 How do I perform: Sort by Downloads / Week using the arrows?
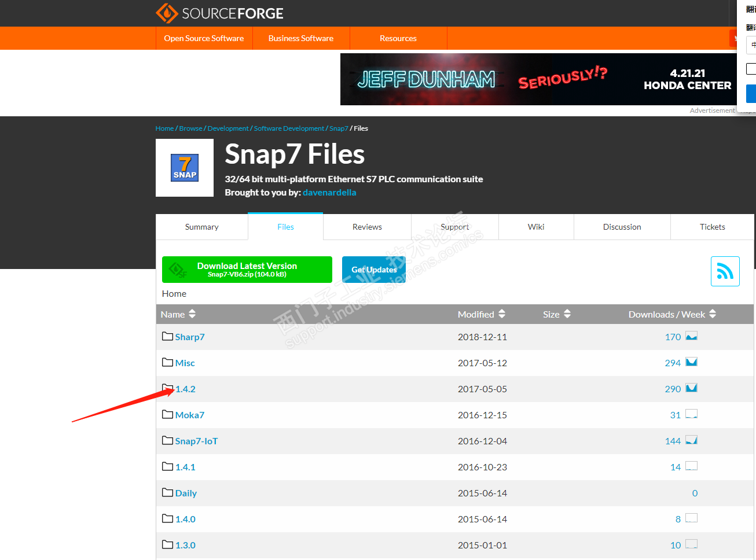point(713,314)
